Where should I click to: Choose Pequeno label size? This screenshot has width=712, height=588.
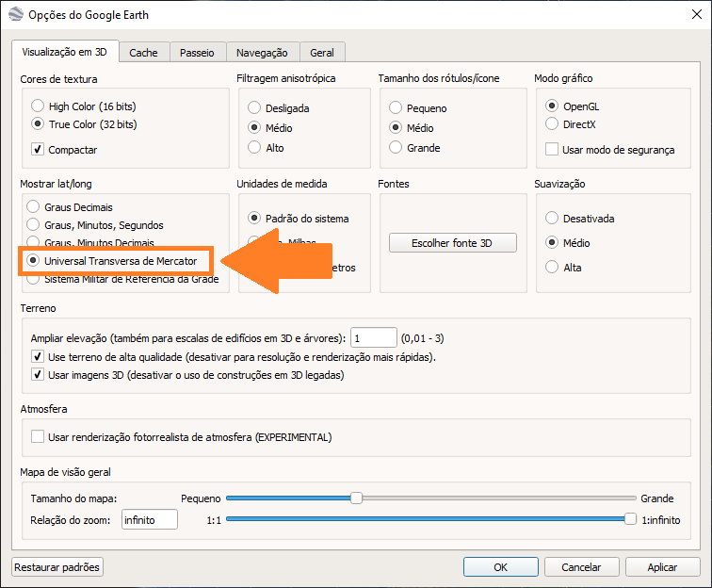(x=396, y=107)
